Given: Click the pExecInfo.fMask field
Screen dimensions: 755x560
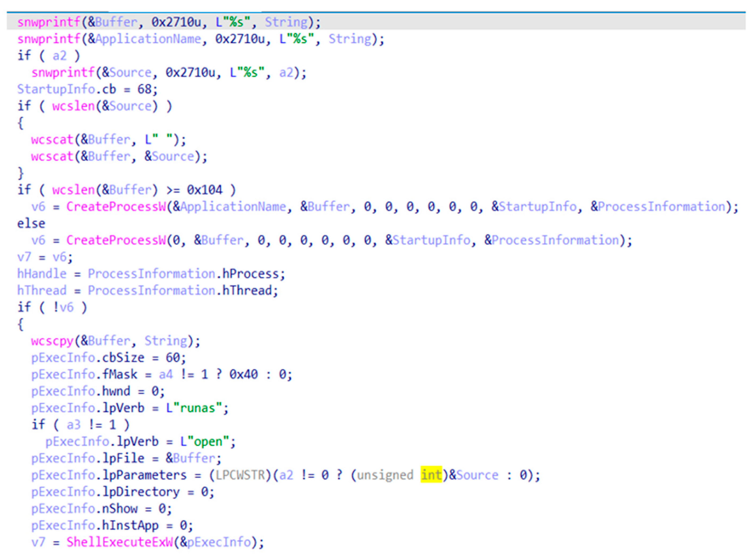Looking at the screenshot, I should pyautogui.click(x=120, y=374).
